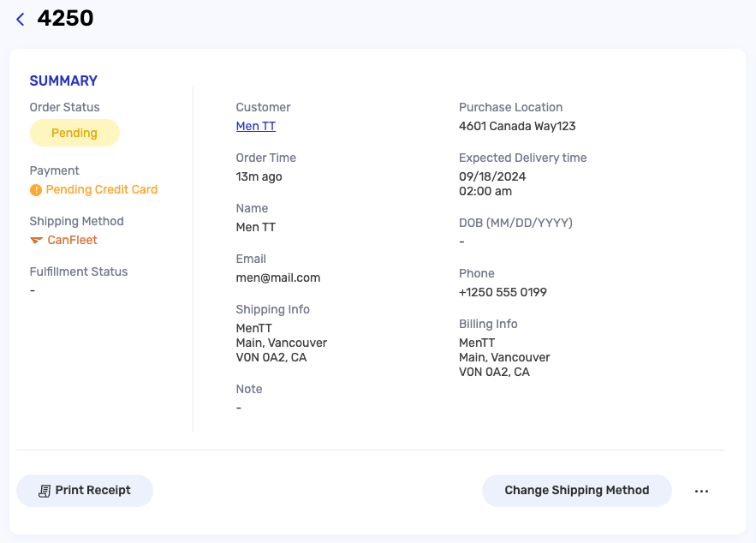Click the 13m ago order time
756x543 pixels.
pyautogui.click(x=259, y=176)
